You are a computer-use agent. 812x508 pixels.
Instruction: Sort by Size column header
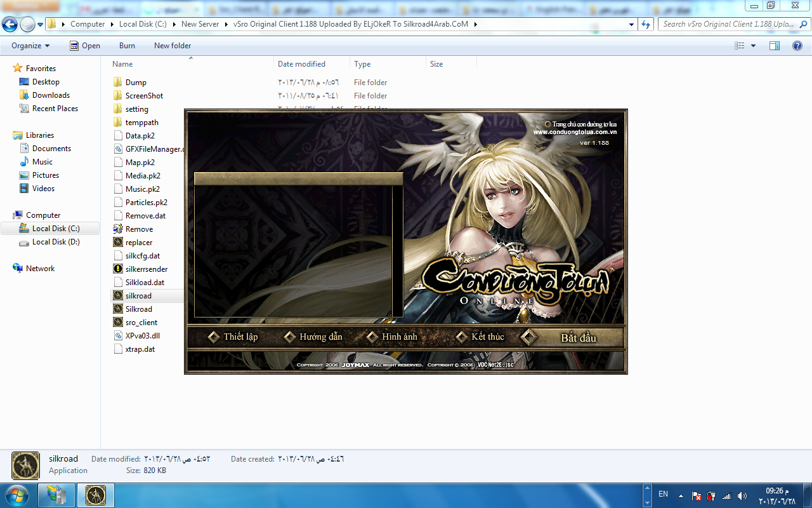tap(436, 64)
